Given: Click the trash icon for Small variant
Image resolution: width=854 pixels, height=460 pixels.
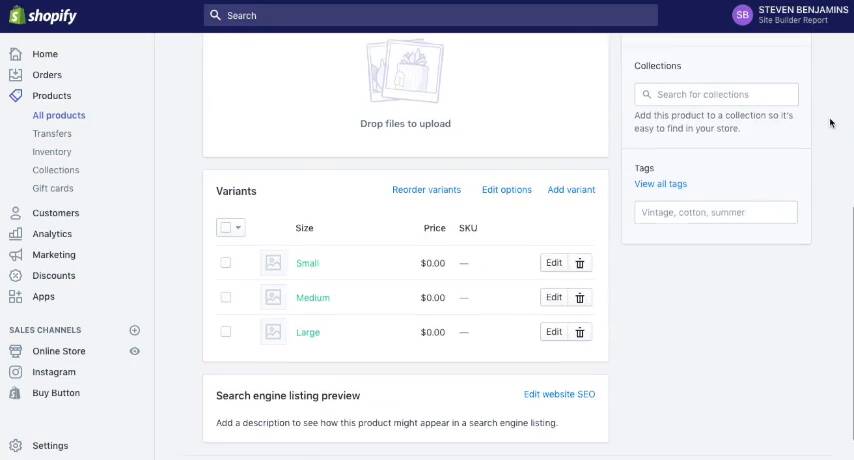Looking at the screenshot, I should pyautogui.click(x=580, y=263).
